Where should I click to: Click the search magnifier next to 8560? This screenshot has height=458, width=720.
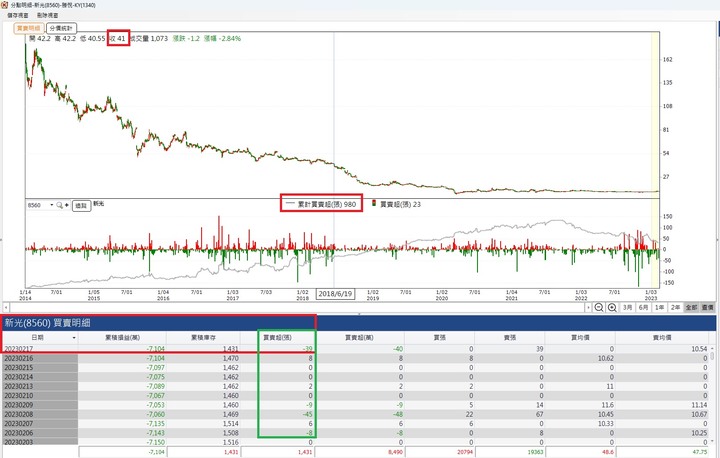pyautogui.click(x=59, y=205)
